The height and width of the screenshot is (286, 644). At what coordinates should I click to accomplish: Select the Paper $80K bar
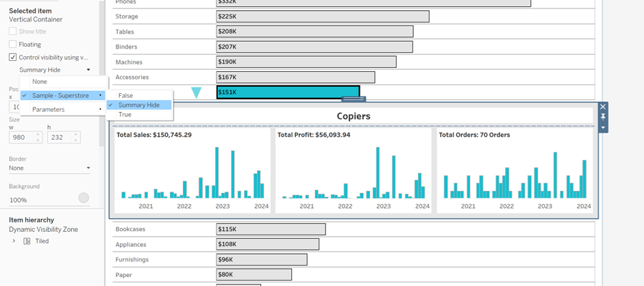coord(253,275)
